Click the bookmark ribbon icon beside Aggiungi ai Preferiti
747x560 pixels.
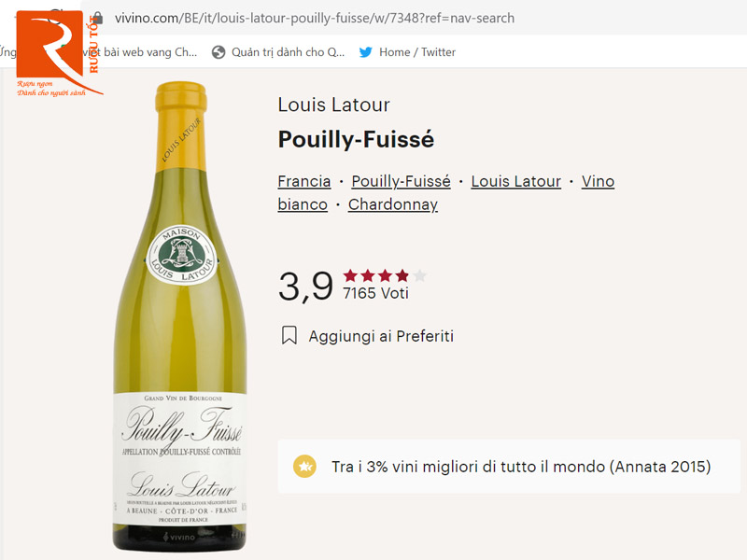289,335
